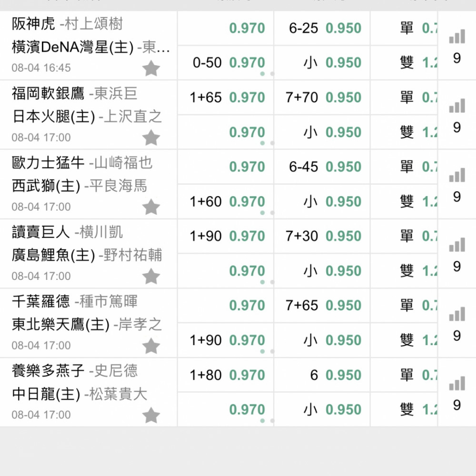Select 小 0.950 for 日本火腿 game
476x476 pixels.
[322, 132]
